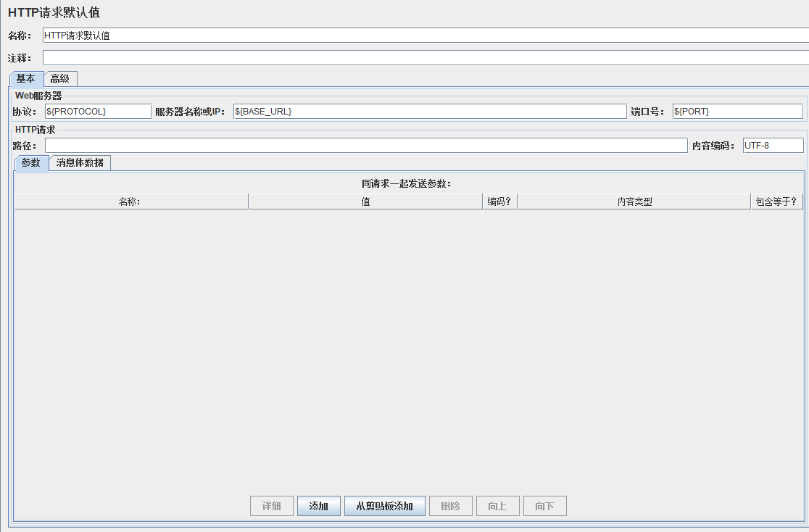809x532 pixels.
Task: Click the 端口号 field showing ${PORT}
Action: coord(736,111)
